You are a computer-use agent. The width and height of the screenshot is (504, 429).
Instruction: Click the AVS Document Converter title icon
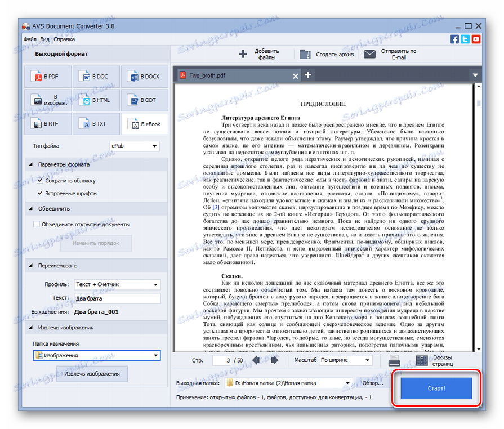click(26, 26)
